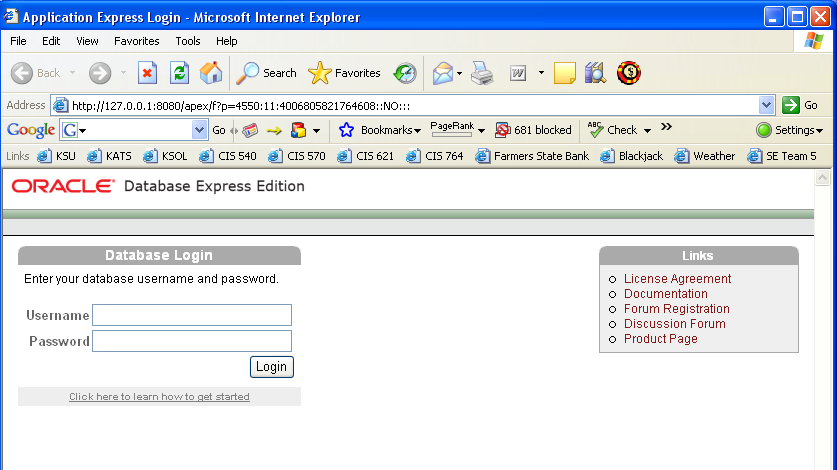
Task: Click the Google toolbar logo
Action: point(31,130)
